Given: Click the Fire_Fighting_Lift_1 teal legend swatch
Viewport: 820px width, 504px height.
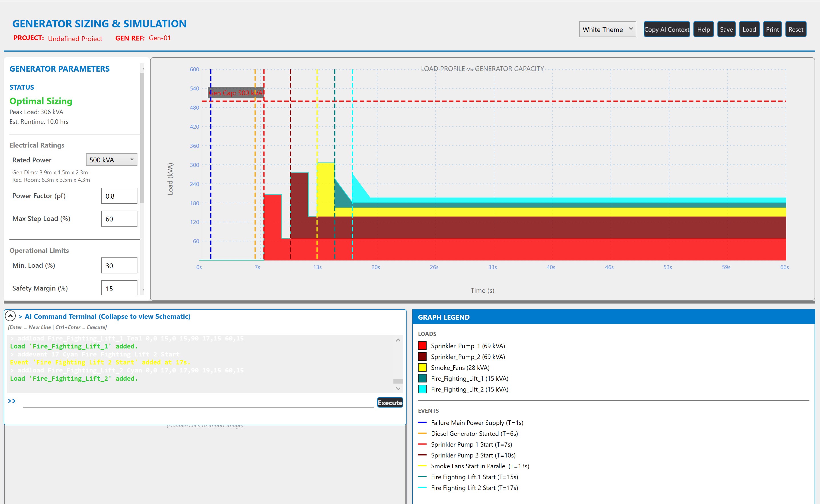Looking at the screenshot, I should [x=422, y=378].
